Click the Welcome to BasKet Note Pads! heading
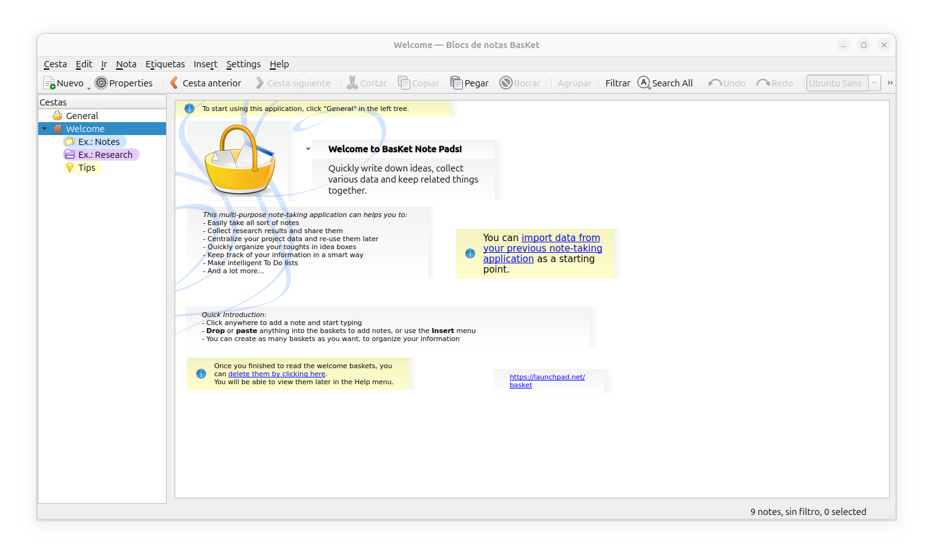Screen dimensions: 933x560 395,149
